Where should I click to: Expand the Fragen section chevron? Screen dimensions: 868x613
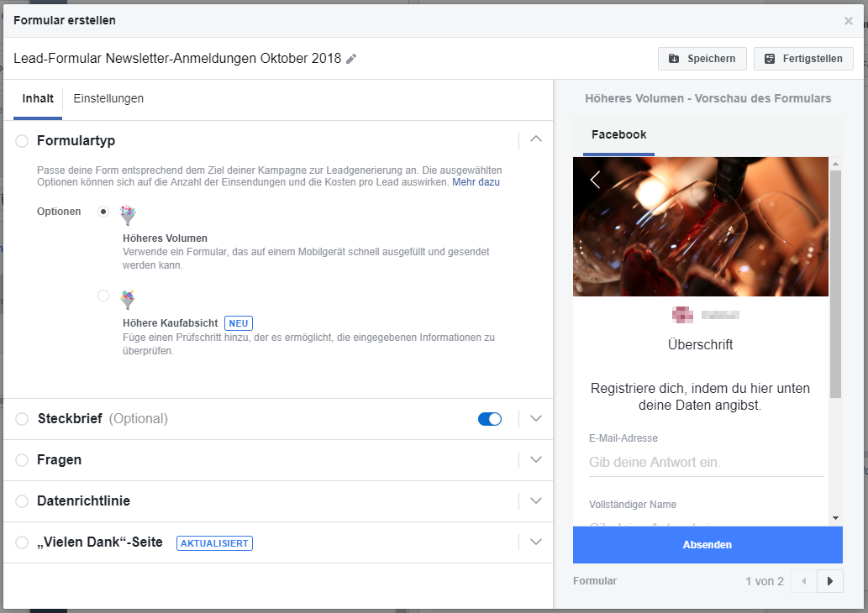536,460
